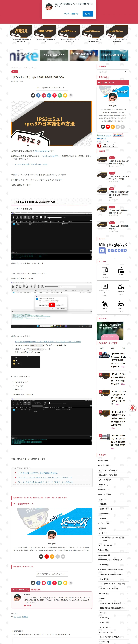
Task: Expand the Android (3) category chevron
Action: [127, 460]
